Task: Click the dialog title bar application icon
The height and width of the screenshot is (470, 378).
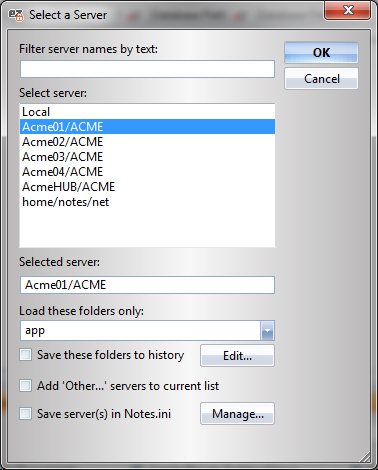Action: [16, 15]
